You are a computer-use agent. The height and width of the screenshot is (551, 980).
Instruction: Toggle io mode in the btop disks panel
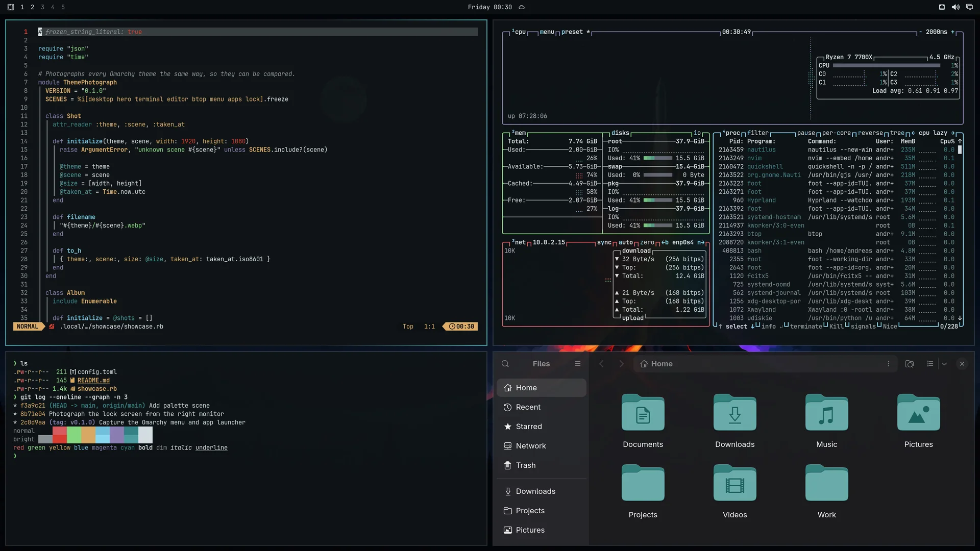pos(697,133)
